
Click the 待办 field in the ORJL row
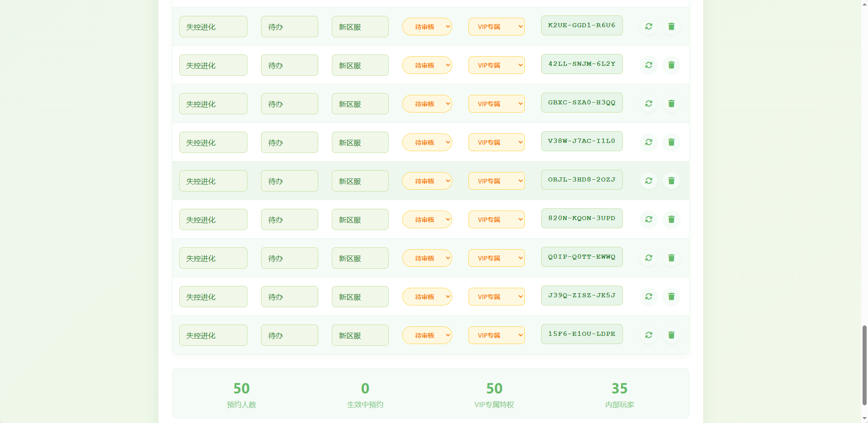pos(290,181)
